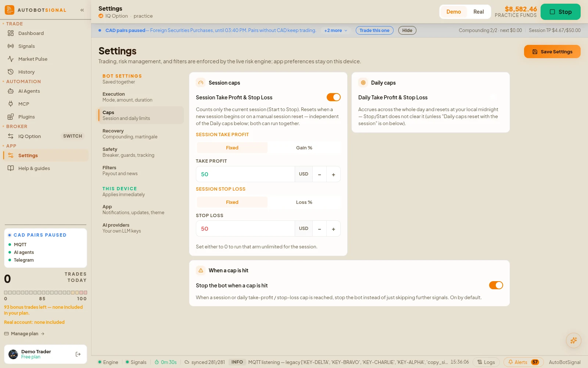The image size is (588, 368).
Task: Open Help & guides
Action: pyautogui.click(x=46, y=168)
